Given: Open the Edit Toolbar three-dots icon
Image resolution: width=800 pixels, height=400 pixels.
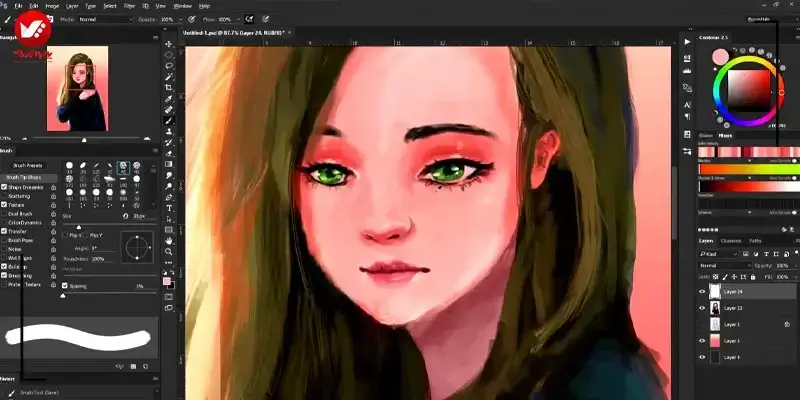Looking at the screenshot, I should (x=169, y=262).
